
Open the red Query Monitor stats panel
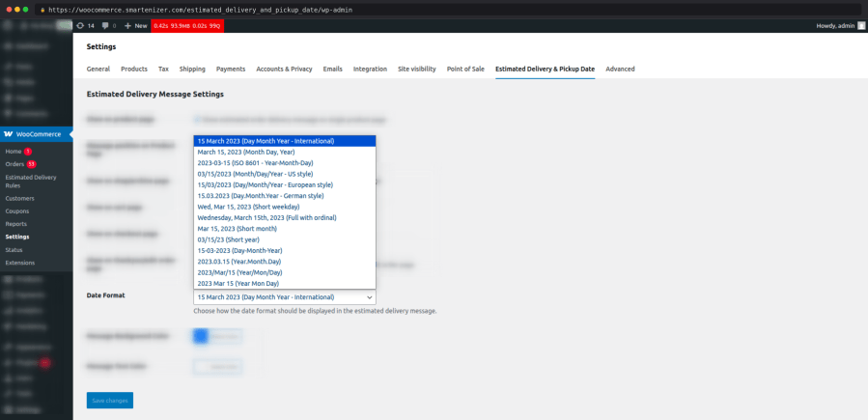(x=187, y=25)
